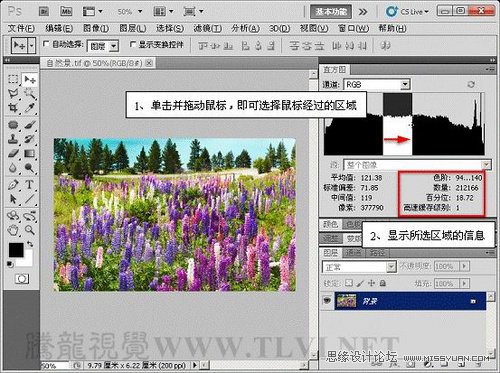Click the status bar info arrow button

click(x=195, y=365)
